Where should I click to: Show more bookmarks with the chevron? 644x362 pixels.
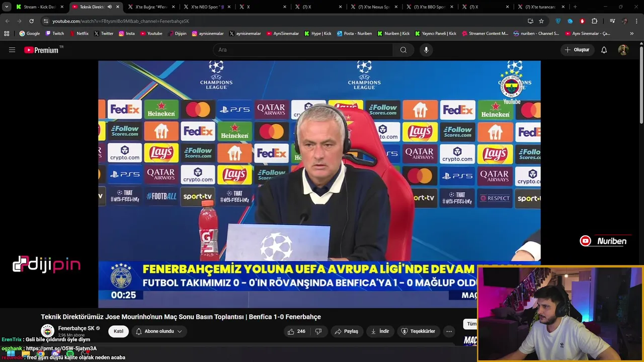click(x=632, y=33)
